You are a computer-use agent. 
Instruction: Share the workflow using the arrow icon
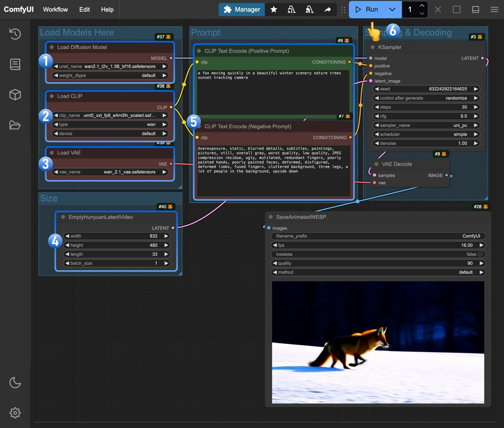click(328, 10)
